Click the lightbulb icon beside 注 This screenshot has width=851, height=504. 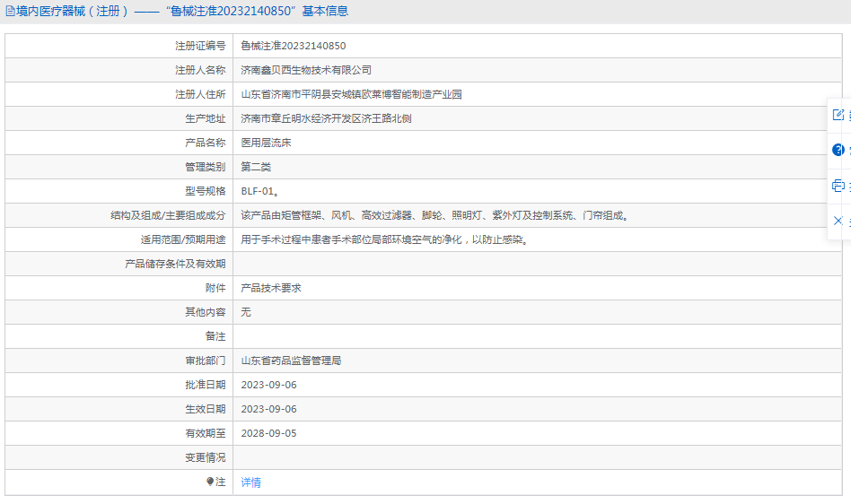pyautogui.click(x=210, y=482)
